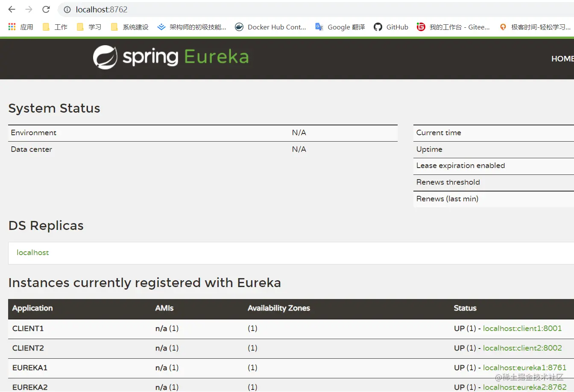Click the Status column header
574x392 pixels.
(x=465, y=308)
